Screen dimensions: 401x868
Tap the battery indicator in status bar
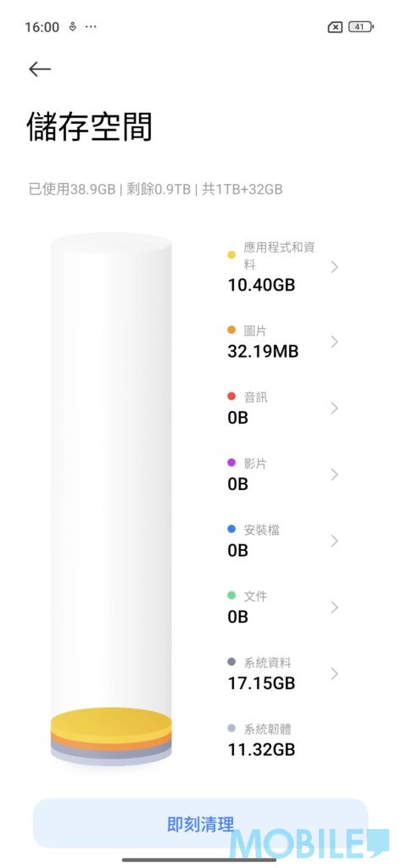(x=361, y=26)
